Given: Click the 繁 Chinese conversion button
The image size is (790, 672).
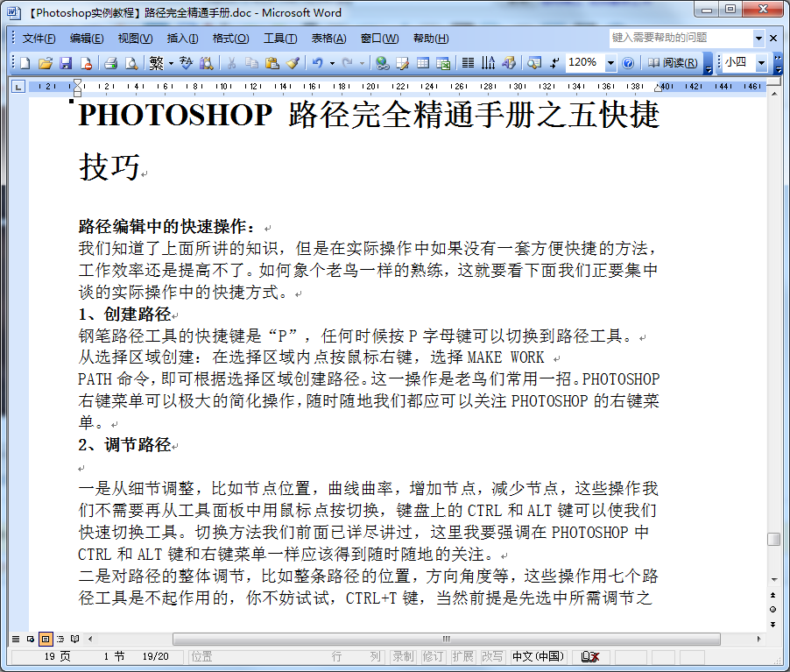Looking at the screenshot, I should tap(157, 63).
